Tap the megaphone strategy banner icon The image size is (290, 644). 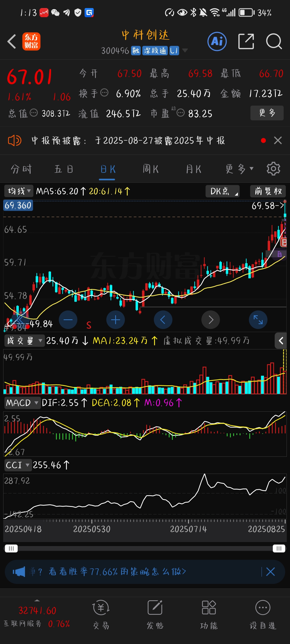click(19, 572)
